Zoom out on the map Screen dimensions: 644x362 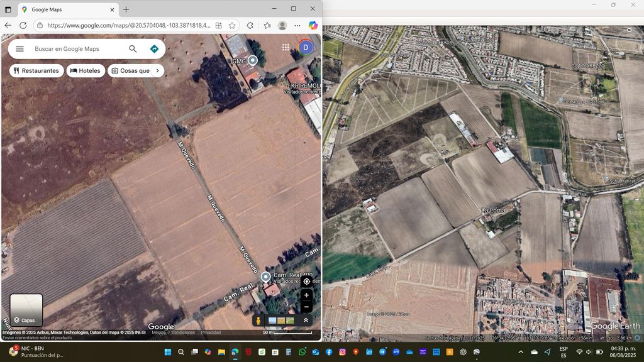tap(306, 307)
